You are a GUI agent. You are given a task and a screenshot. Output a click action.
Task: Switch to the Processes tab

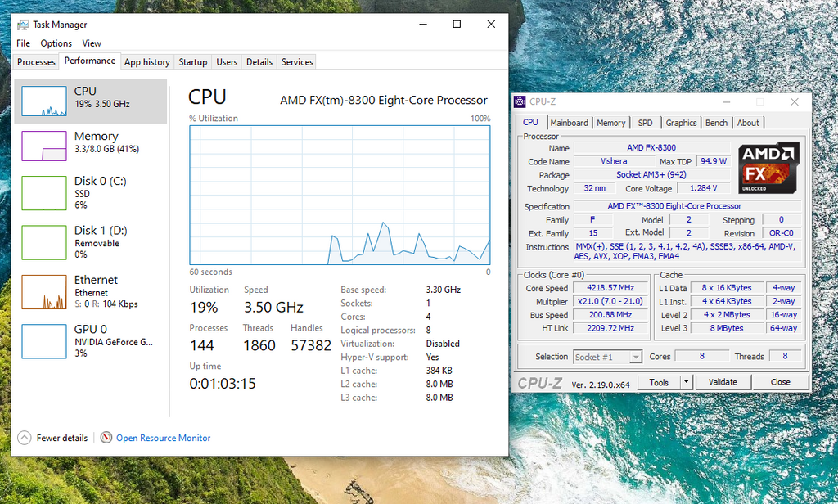click(36, 62)
